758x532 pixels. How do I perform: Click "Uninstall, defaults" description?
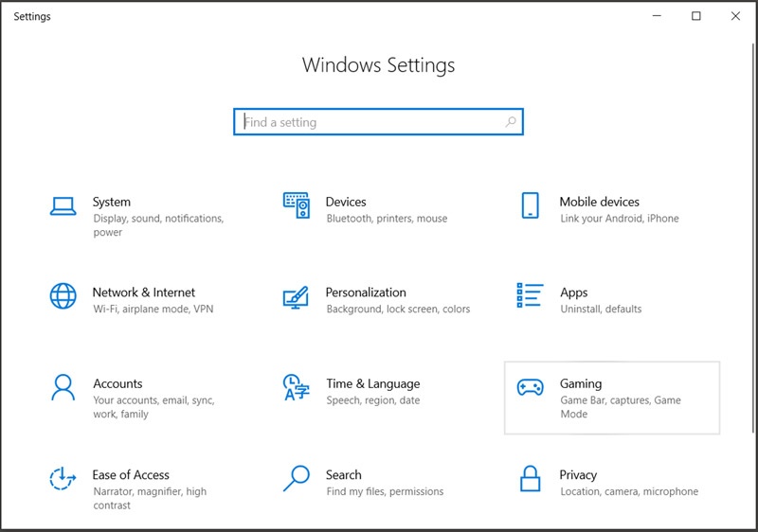tap(601, 309)
